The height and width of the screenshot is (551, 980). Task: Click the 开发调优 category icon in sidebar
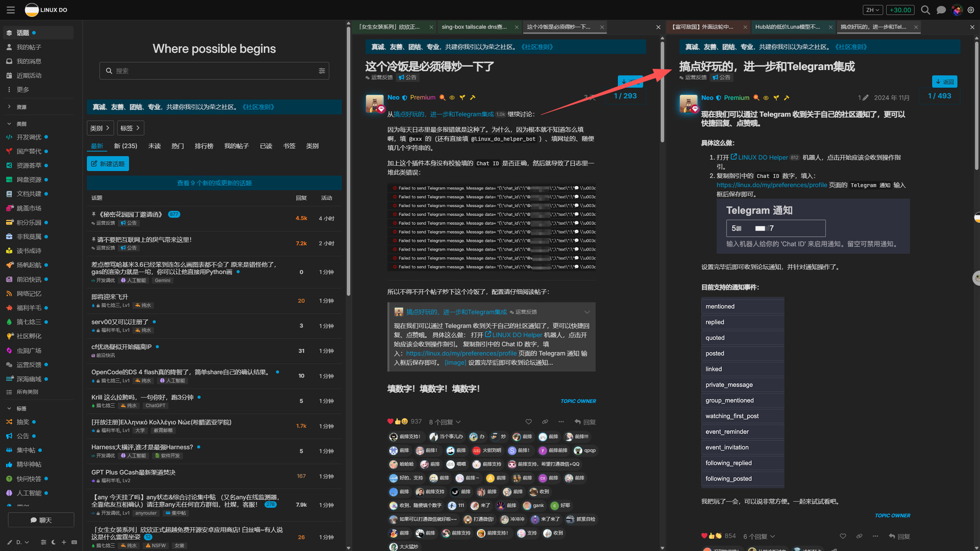tap(9, 137)
